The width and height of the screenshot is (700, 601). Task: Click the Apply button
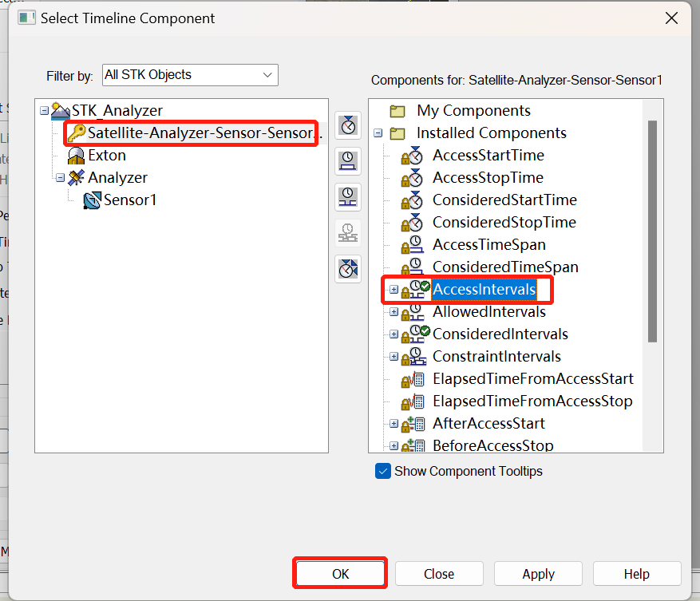tap(538, 574)
